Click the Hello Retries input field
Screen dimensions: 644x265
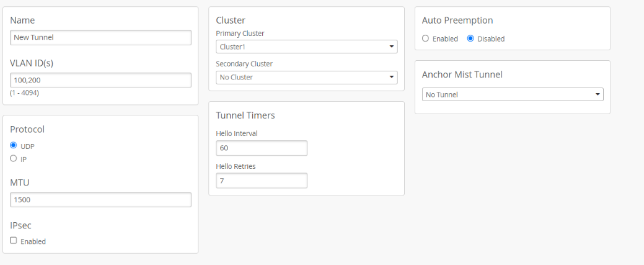point(262,181)
